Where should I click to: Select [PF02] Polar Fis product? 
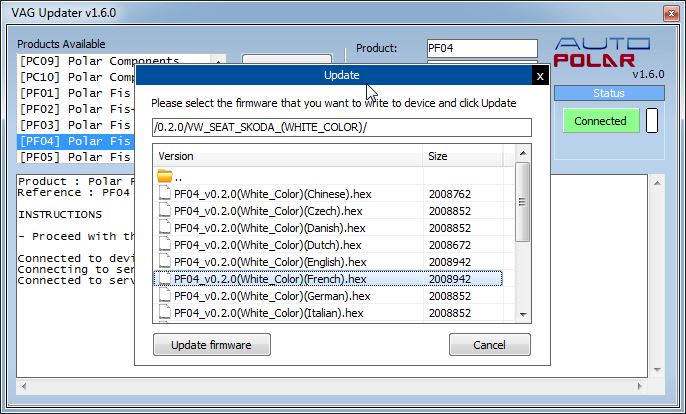pos(75,109)
